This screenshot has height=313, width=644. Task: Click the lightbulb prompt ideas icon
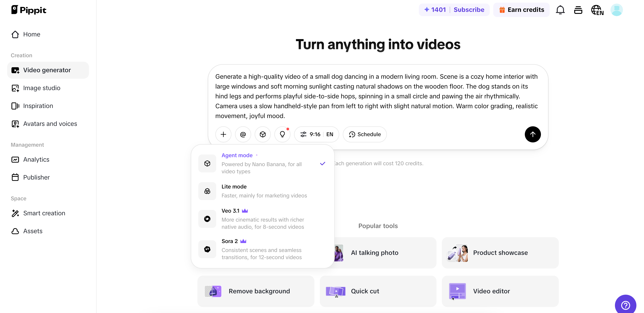[282, 134]
